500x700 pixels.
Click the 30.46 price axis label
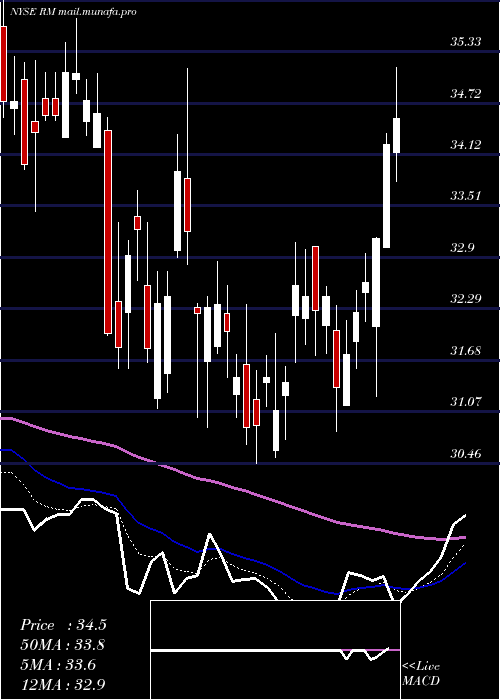pos(466,454)
